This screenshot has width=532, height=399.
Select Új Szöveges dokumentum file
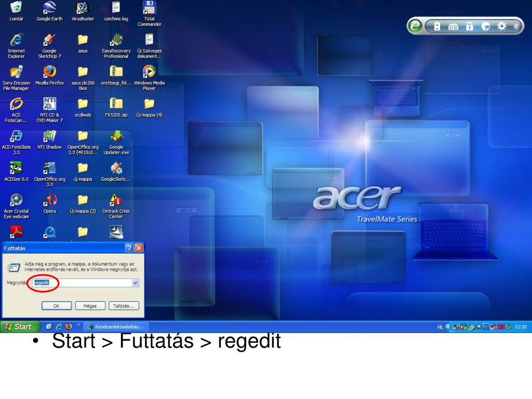149,46
